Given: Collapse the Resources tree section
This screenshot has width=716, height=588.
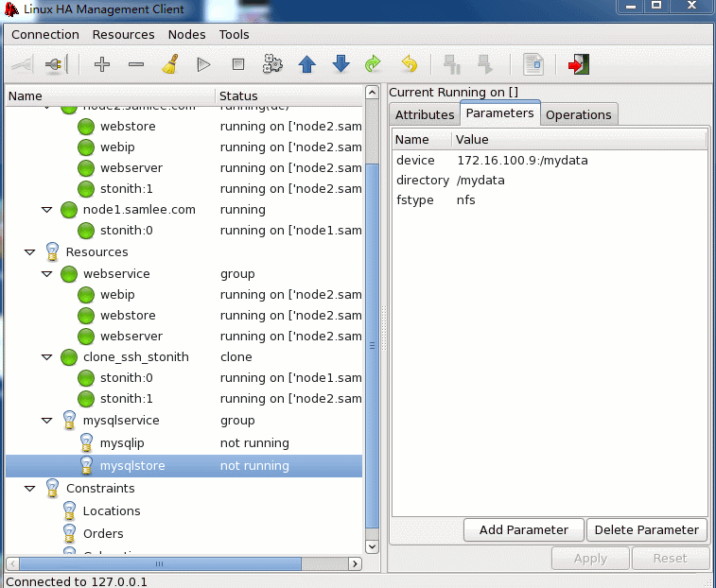Looking at the screenshot, I should [29, 252].
